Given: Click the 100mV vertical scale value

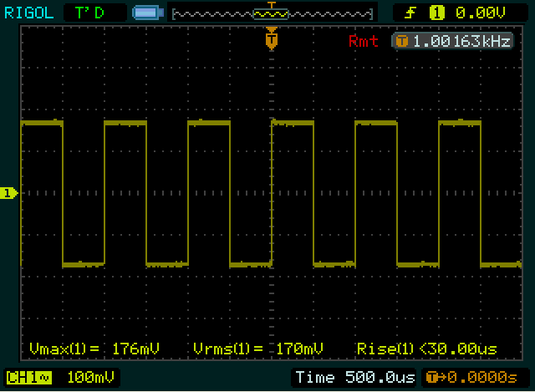Looking at the screenshot, I should point(91,377).
